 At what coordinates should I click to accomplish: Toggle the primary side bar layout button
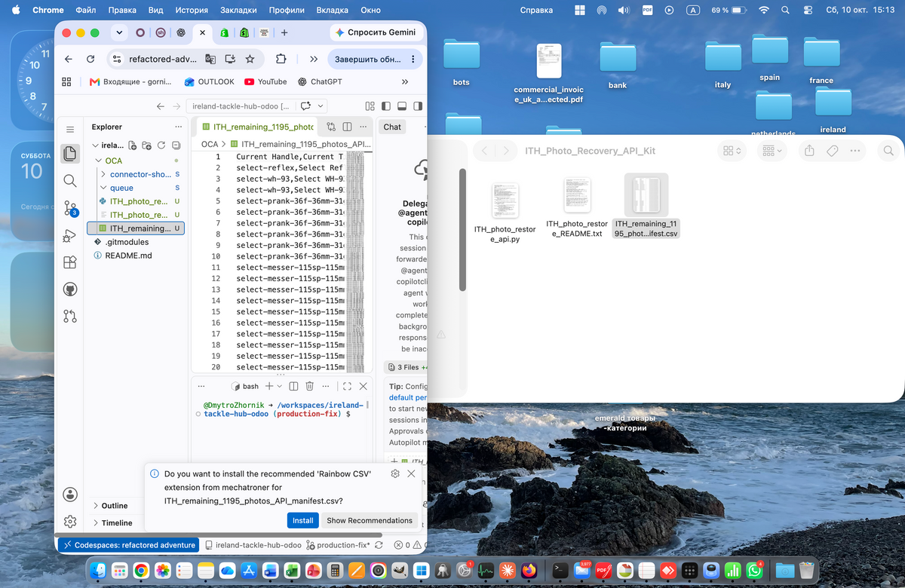[385, 106]
